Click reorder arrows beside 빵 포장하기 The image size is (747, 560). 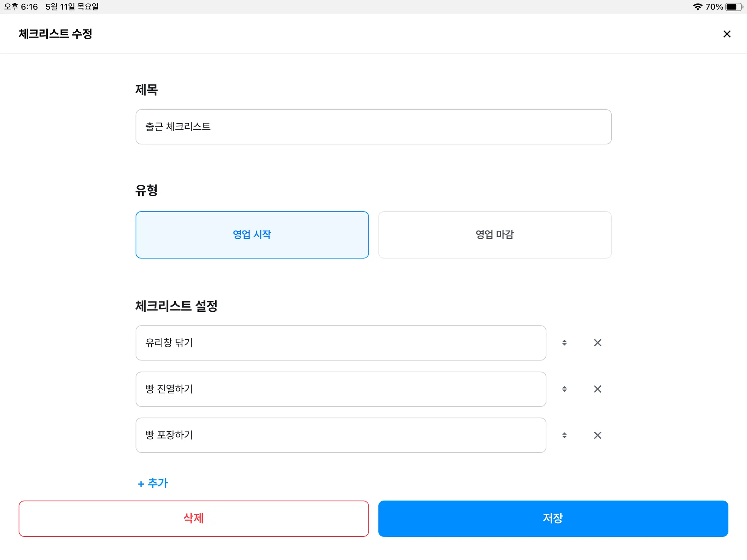[x=564, y=435]
